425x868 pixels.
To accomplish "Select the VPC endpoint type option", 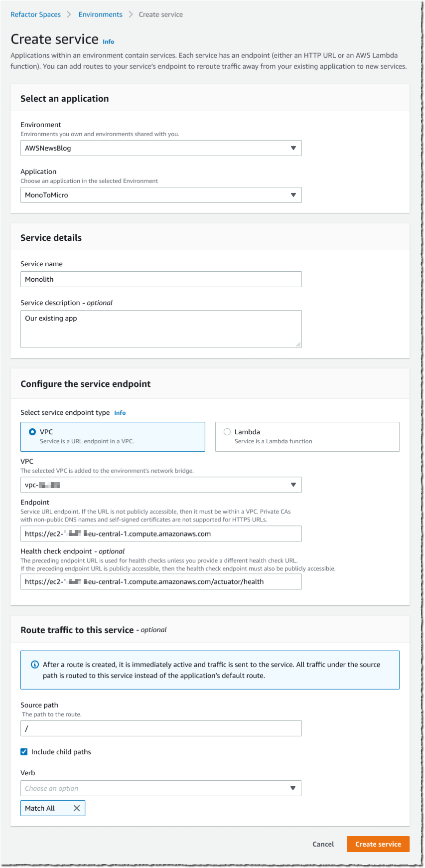I will click(31, 432).
